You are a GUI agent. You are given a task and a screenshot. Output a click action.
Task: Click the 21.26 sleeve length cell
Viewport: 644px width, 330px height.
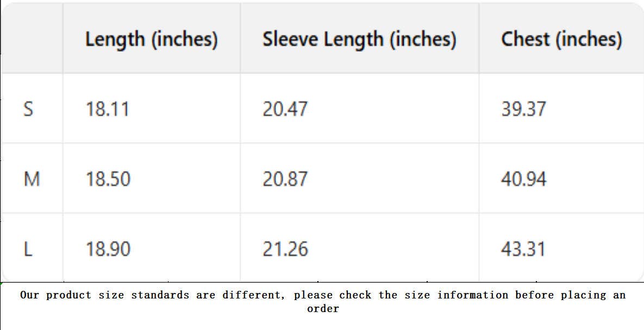coord(285,249)
